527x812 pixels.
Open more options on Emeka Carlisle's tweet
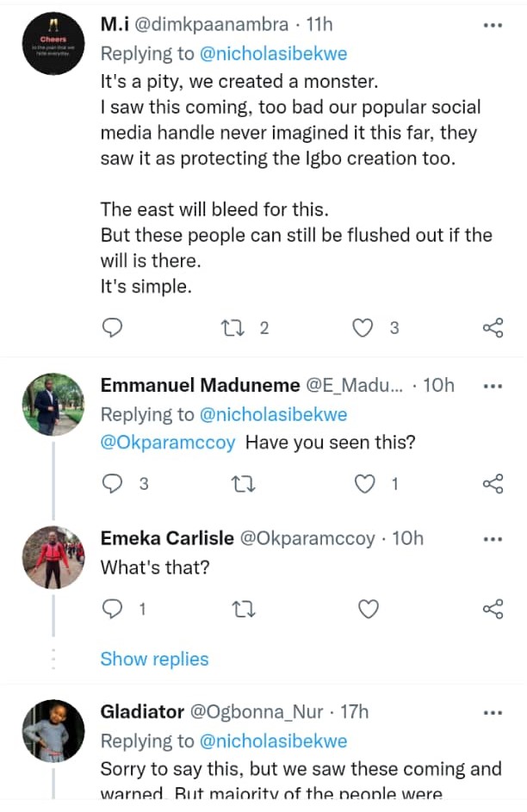tap(493, 538)
